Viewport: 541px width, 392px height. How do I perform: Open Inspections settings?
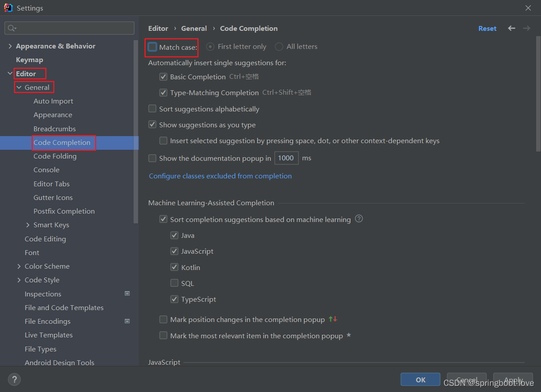43,294
